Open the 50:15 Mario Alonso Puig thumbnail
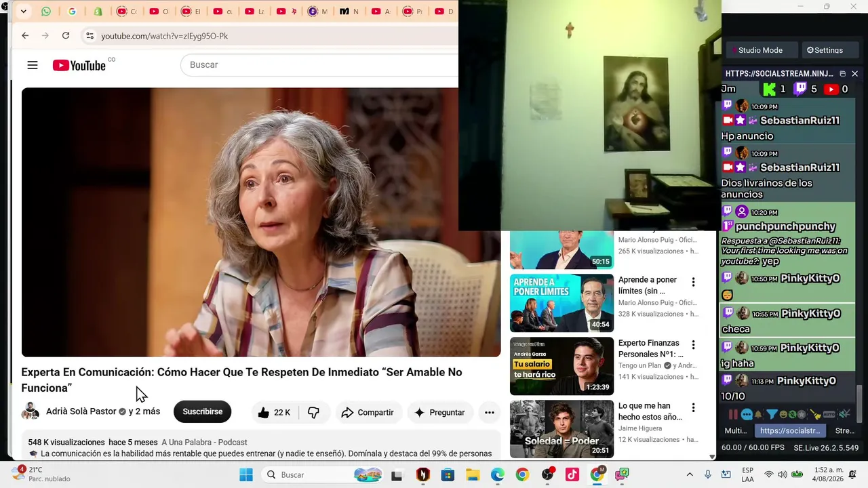Image resolution: width=868 pixels, height=488 pixels. tap(561, 250)
